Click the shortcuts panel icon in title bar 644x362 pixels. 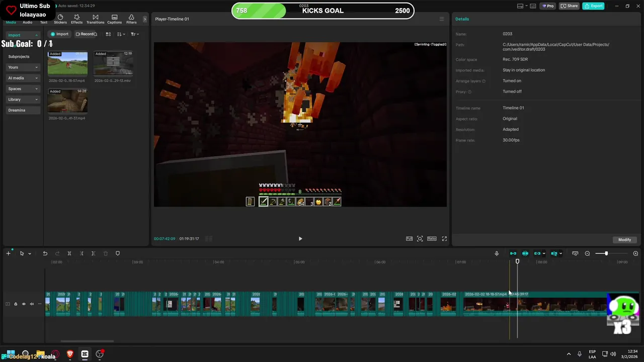pos(533,6)
